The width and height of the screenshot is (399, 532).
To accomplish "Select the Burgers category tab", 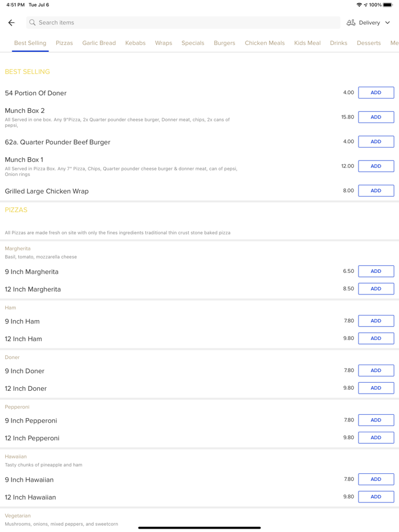I will [x=224, y=43].
